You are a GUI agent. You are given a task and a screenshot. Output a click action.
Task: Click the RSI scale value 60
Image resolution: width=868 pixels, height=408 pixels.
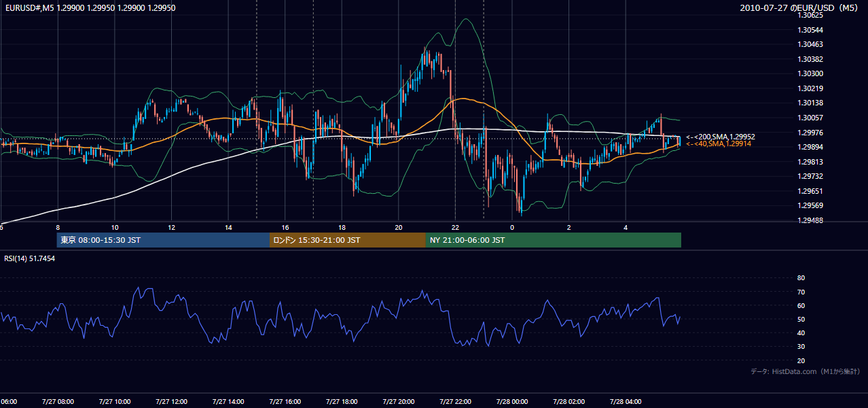[801, 305]
